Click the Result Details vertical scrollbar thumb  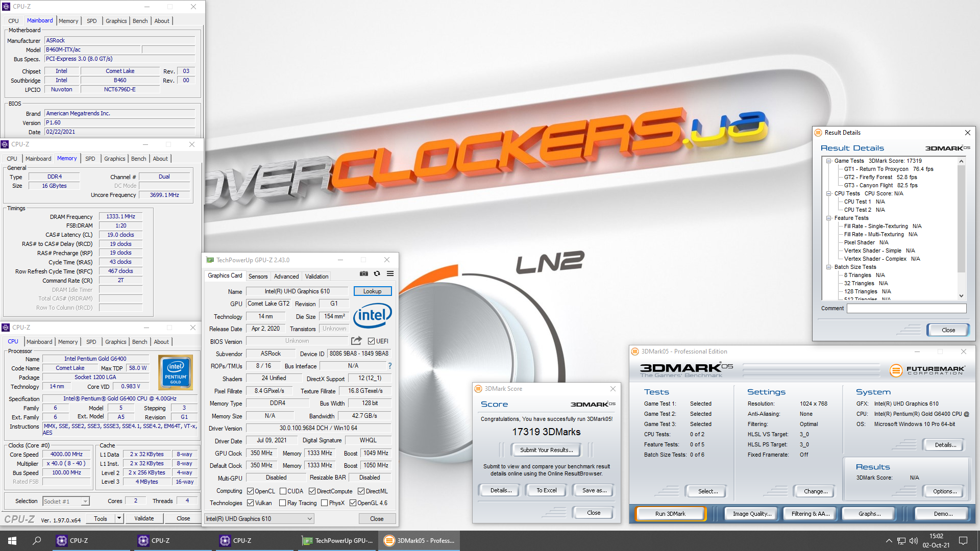(961, 218)
